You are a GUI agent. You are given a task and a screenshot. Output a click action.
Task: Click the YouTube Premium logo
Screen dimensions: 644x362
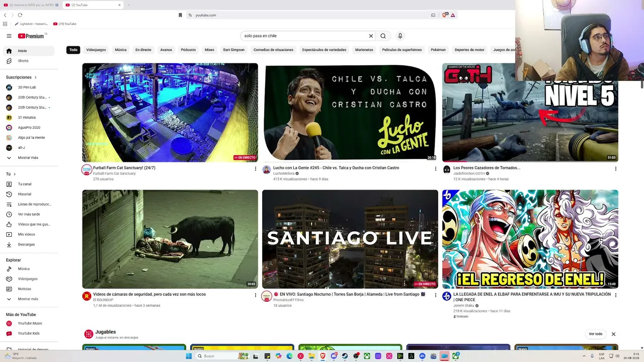(x=31, y=36)
